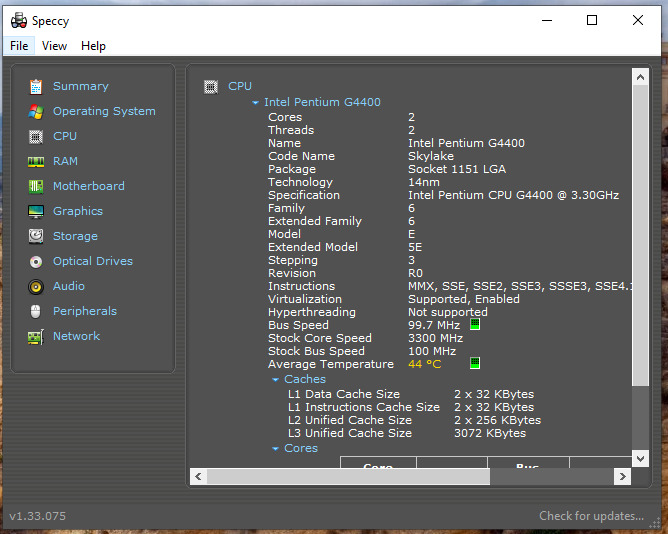668x534 pixels.
Task: Click the Storage hard drive icon
Action: point(36,236)
